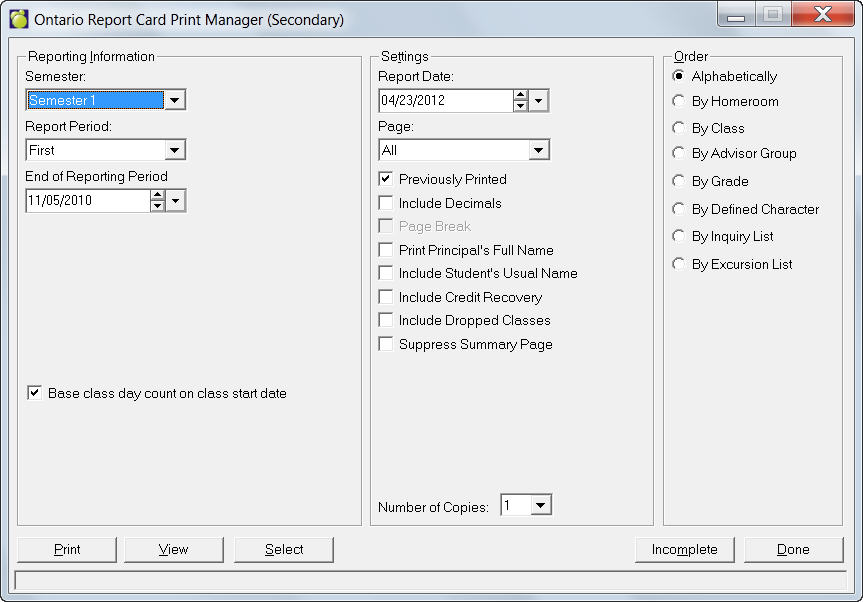Viewport: 863px width, 602px height.
Task: Select By Excursion List radio button
Action: coord(680,264)
